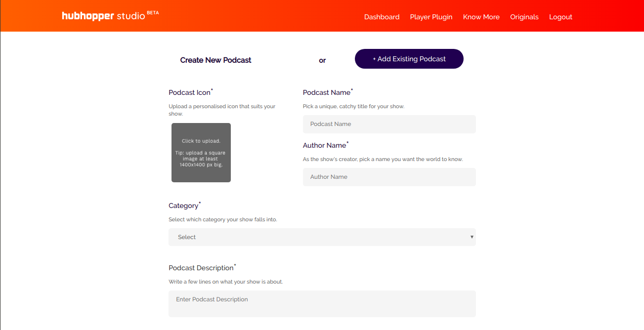Image resolution: width=644 pixels, height=330 pixels.
Task: Go to Player Plugin
Action: (x=431, y=17)
